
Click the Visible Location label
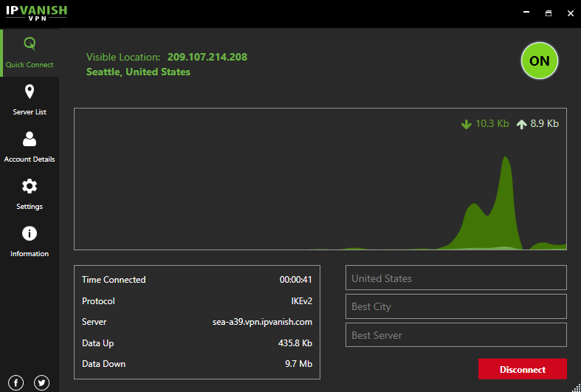[x=123, y=57]
